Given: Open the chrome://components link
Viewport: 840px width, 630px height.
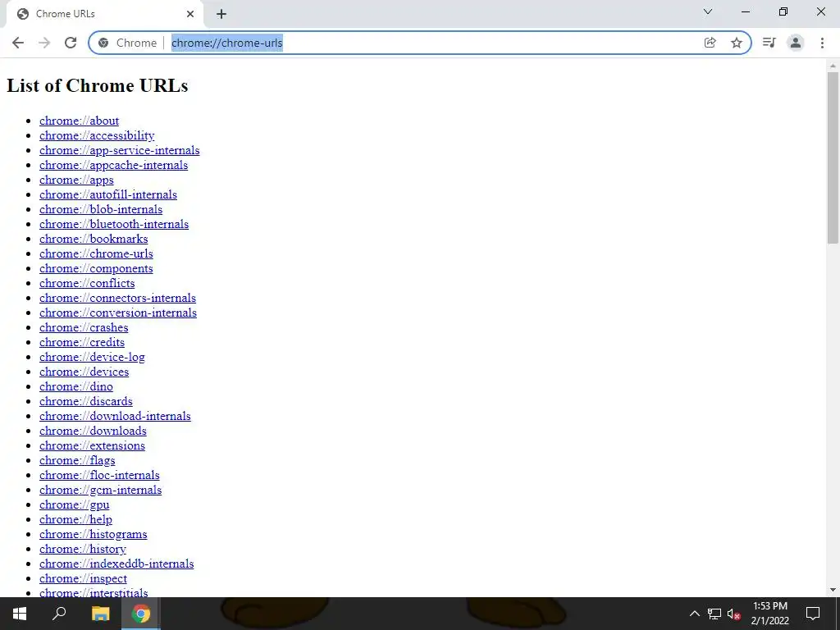Looking at the screenshot, I should pos(97,268).
